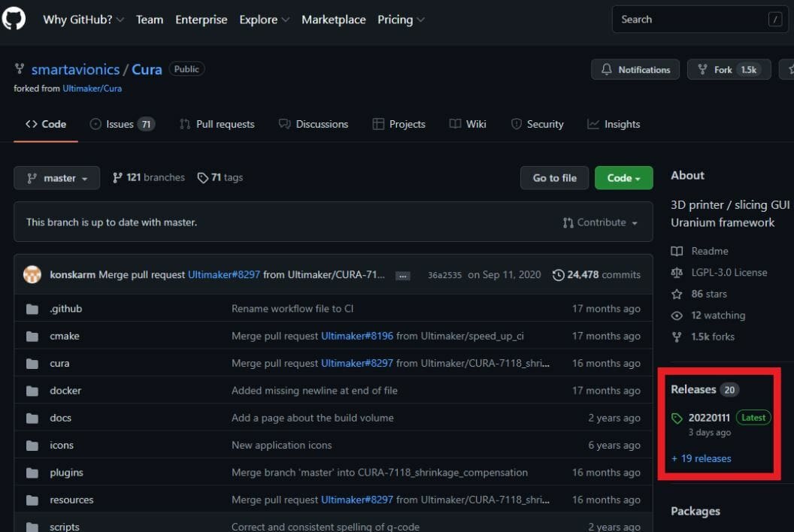Open the Releases heading link
794x532 pixels.
coord(693,389)
